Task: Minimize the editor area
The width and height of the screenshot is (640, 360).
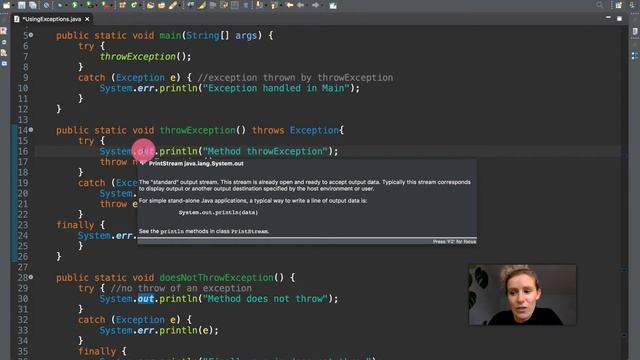Action: tap(608, 18)
